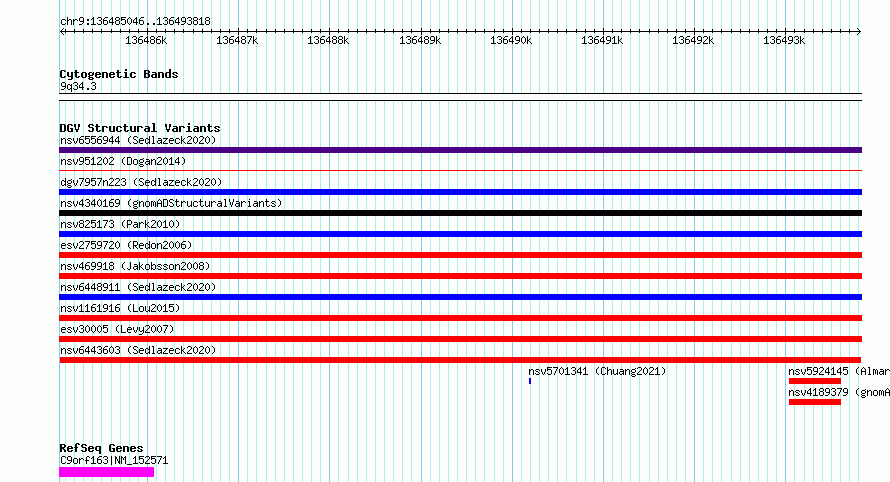The image size is (890, 482).
Task: Click the 136489k ruler label
Action: click(x=419, y=40)
